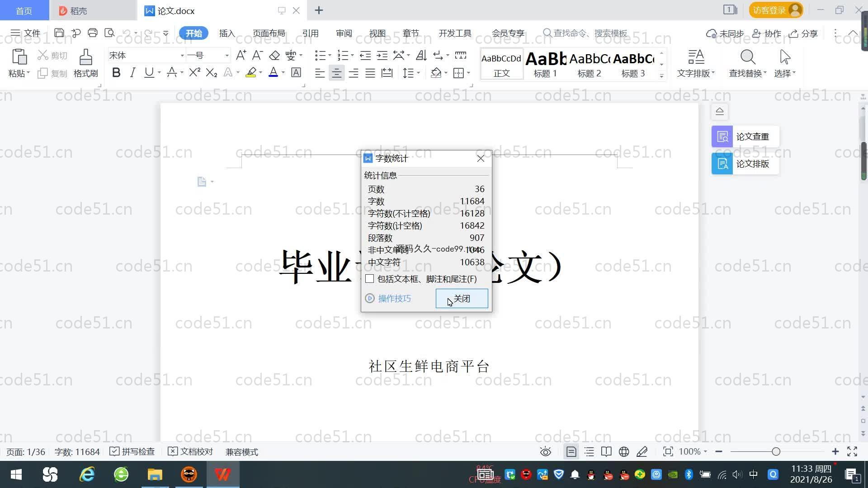Open the highlight color dropdown arrow
The image size is (868, 488).
[261, 73]
